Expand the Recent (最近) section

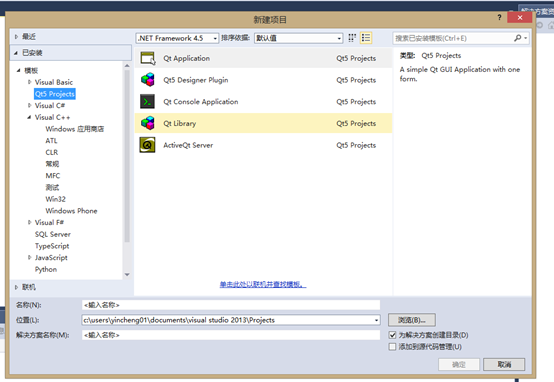point(16,37)
